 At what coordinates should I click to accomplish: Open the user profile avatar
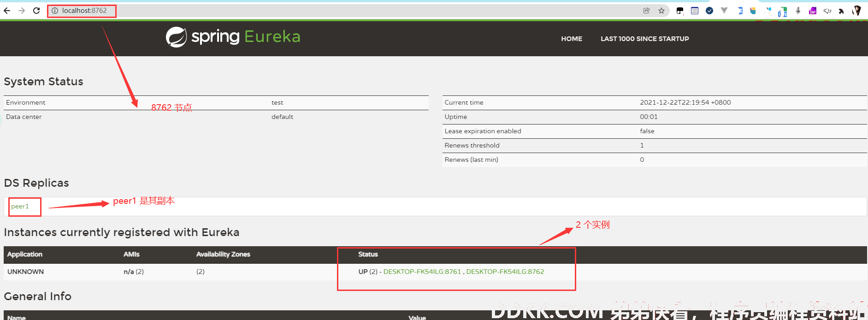click(x=857, y=11)
